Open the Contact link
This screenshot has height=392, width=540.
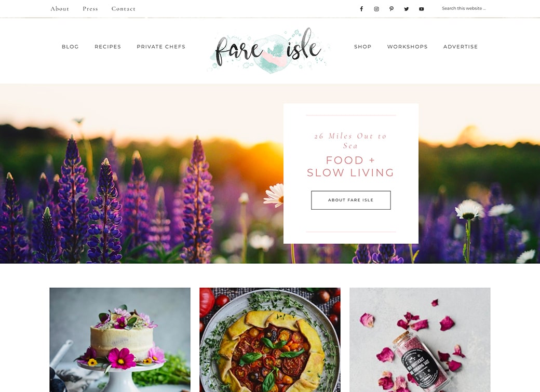(x=123, y=9)
